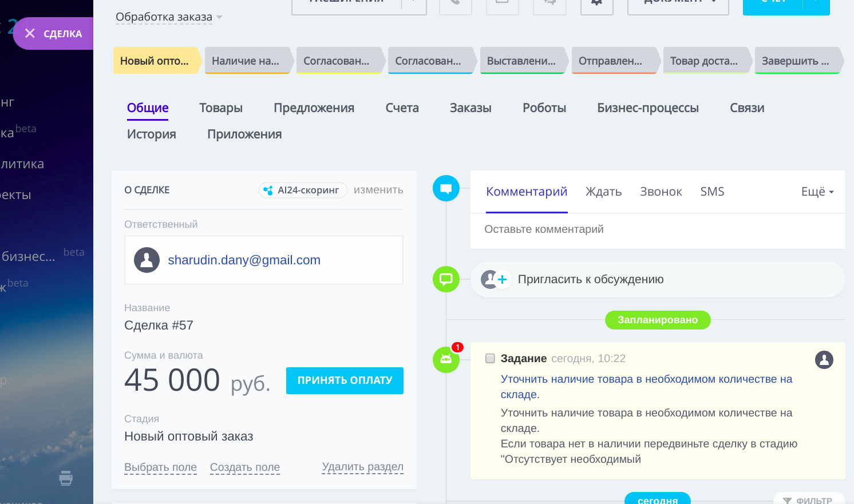Click the task author avatar icon
Viewport: 854px width, 504px height.
coord(824,360)
